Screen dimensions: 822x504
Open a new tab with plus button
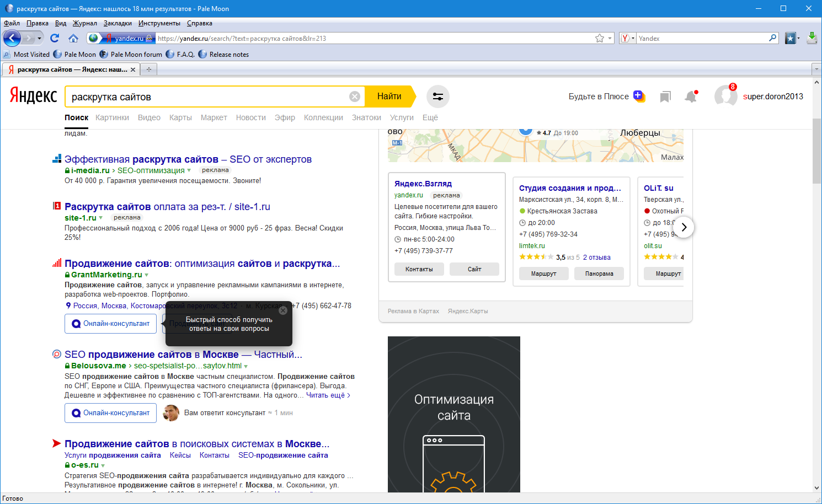point(148,69)
